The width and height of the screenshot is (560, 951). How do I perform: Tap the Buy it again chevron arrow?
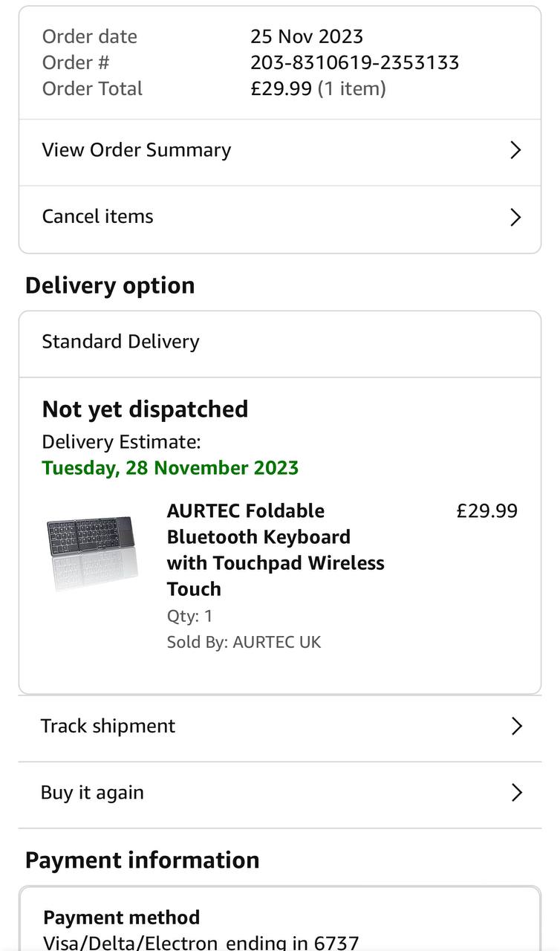pos(517,793)
